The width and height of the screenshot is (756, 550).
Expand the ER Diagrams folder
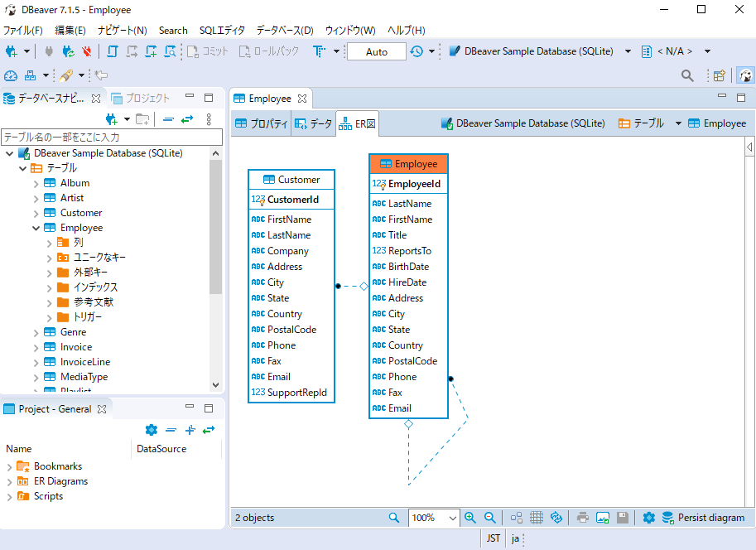click(9, 481)
